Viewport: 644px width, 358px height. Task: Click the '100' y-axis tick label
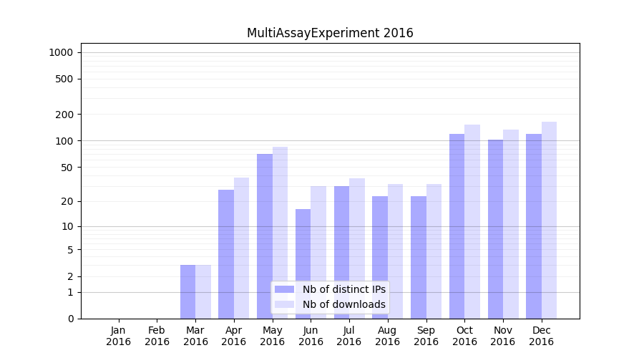point(64,141)
